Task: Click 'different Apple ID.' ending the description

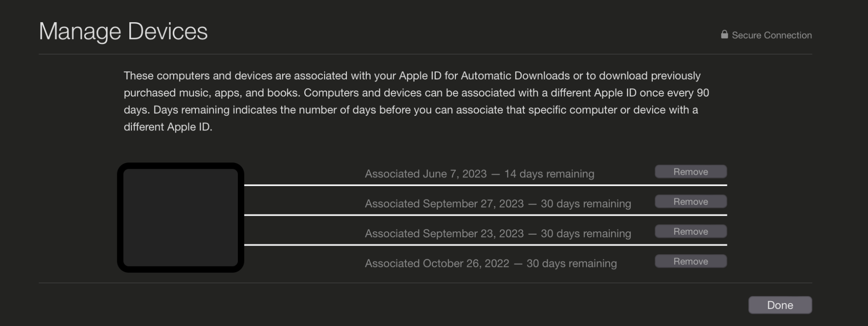Action: coord(168,127)
